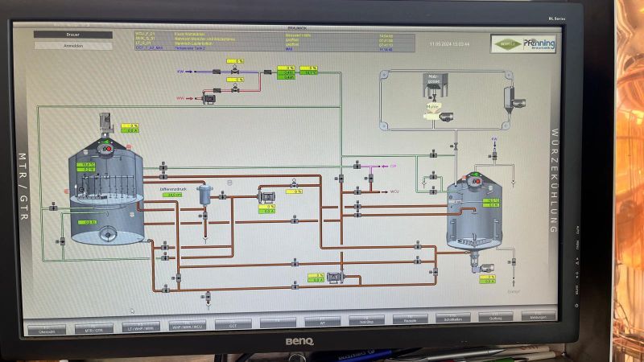This screenshot has height=362, width=644.
Task: Open the LT / WHP / MWK page
Action: [x=140, y=327]
